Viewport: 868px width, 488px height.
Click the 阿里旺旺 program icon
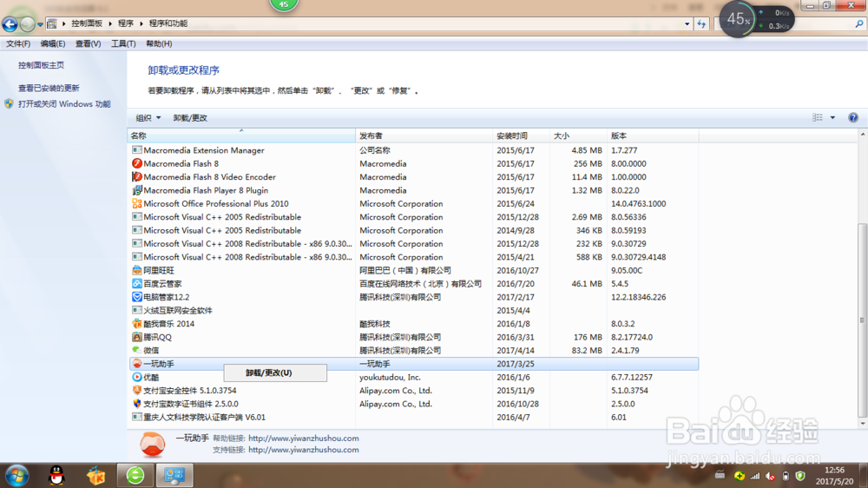pos(137,270)
